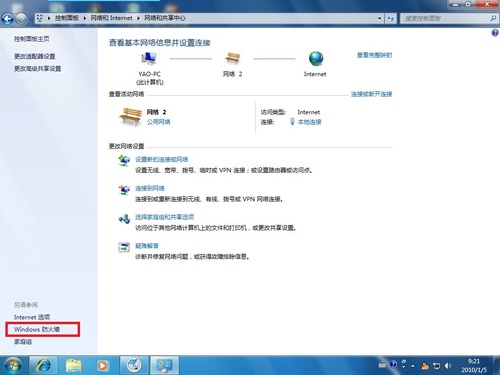Open 更改适配器设置 link

[35, 56]
